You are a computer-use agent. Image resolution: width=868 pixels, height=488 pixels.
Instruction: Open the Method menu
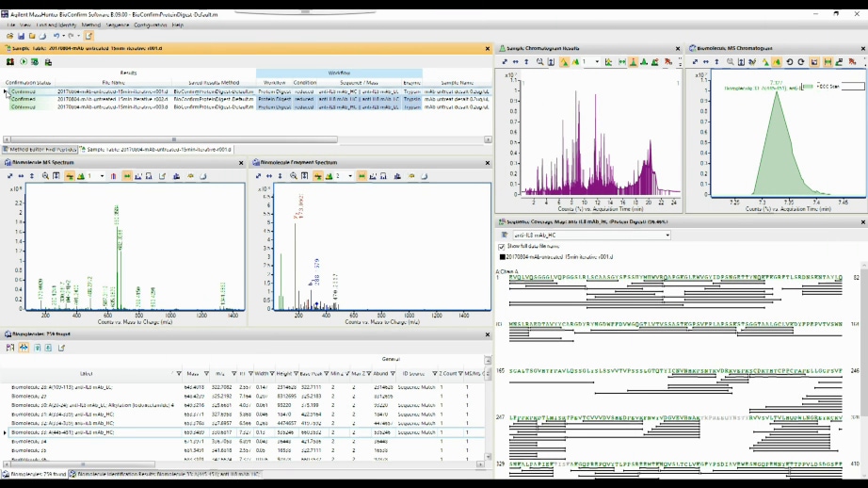click(90, 24)
